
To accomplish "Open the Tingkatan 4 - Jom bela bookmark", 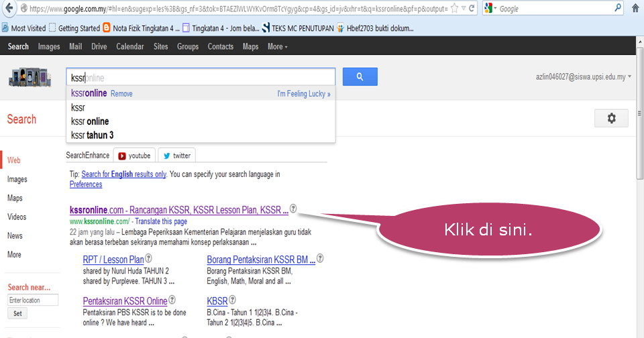I will click(221, 28).
